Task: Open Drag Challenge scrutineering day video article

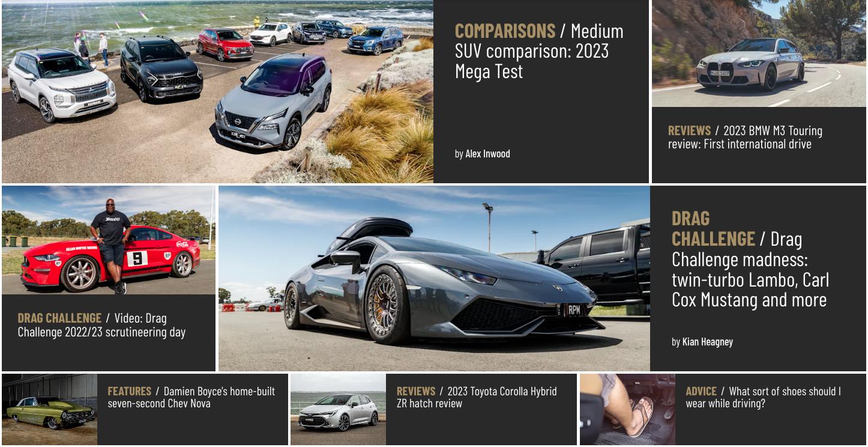Action: tap(102, 325)
